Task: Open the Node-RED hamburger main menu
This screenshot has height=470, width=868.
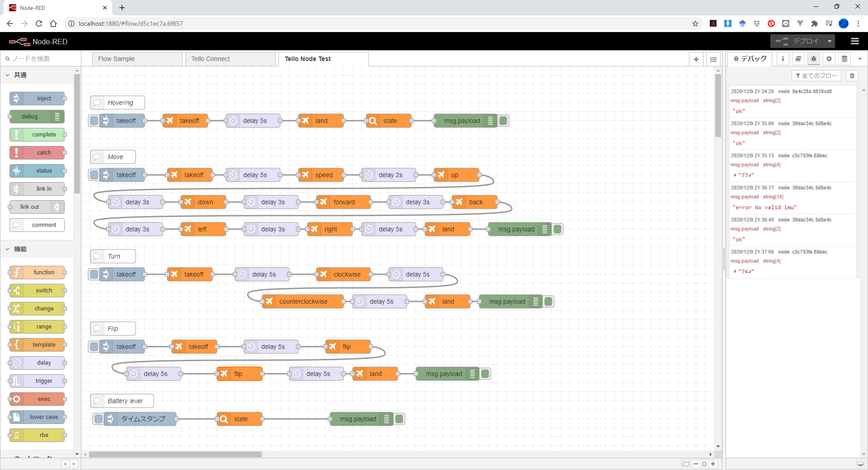Action: [854, 41]
